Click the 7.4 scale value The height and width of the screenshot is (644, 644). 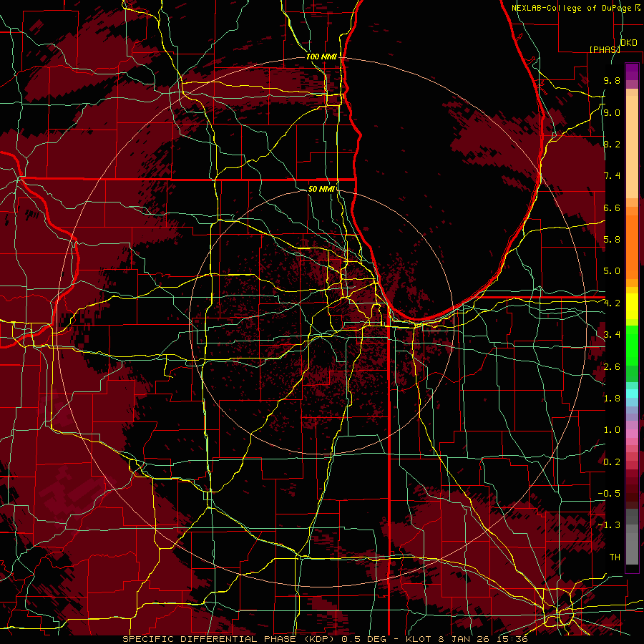click(612, 176)
